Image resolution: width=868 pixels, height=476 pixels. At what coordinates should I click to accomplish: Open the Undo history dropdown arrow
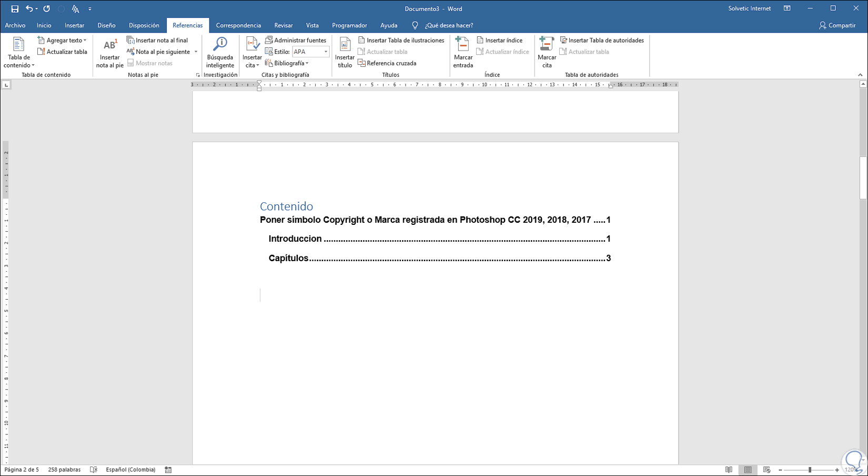36,9
